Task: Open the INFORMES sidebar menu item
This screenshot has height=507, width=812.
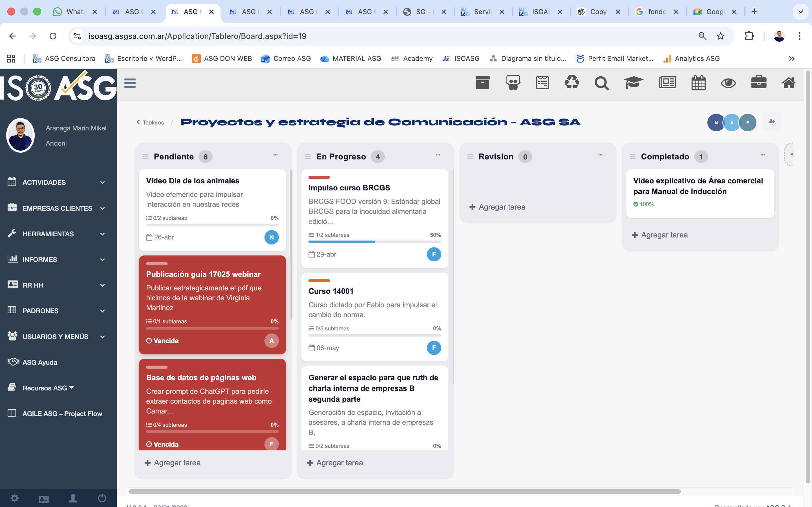Action: (39, 259)
